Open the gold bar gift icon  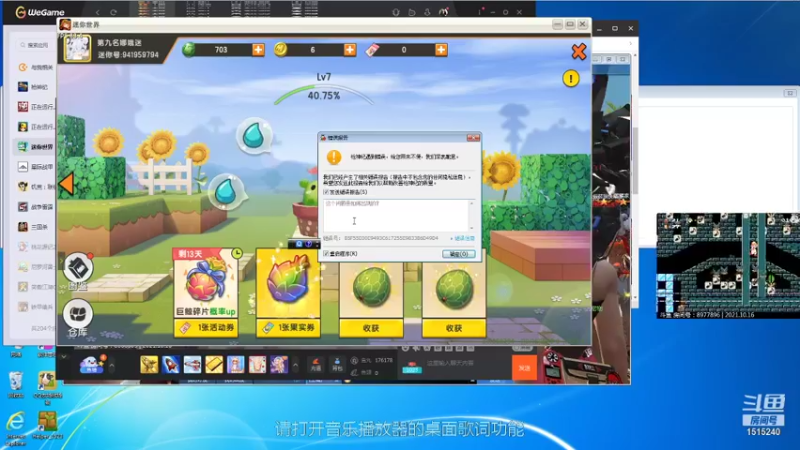tap(214, 365)
